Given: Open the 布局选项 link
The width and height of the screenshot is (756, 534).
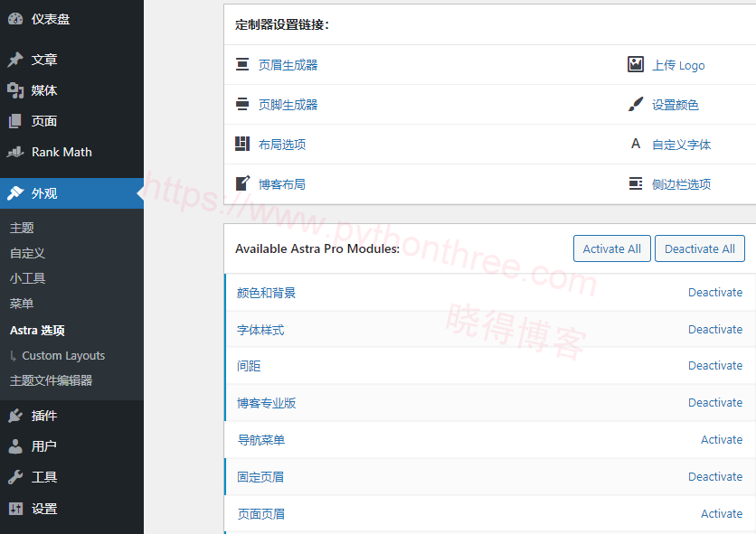Looking at the screenshot, I should click(x=282, y=144).
